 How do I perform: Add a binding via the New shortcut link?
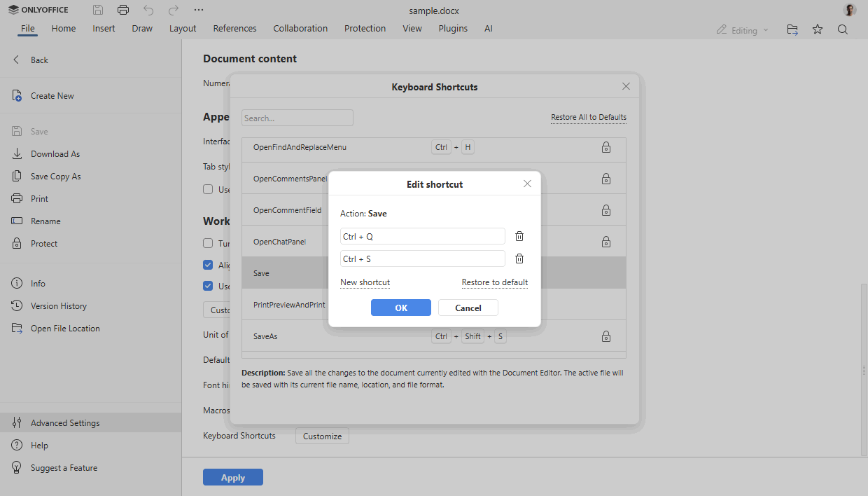coord(365,282)
